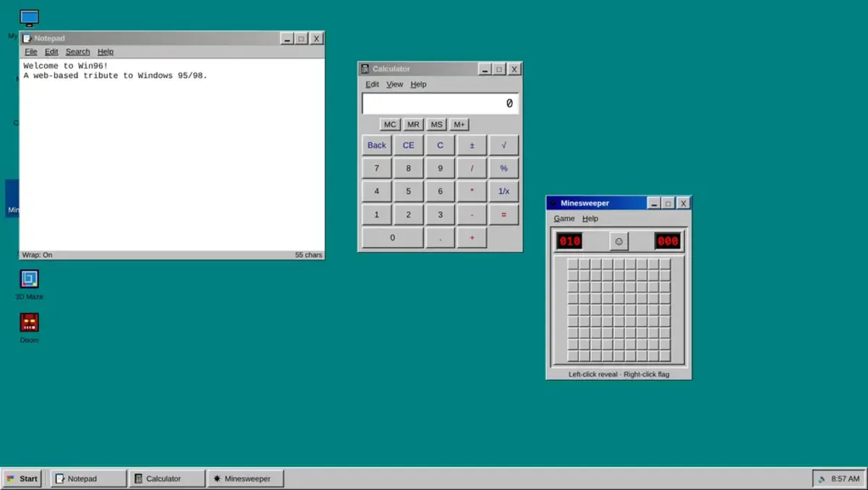Click the Notepad title bar icon
The width and height of the screenshot is (868, 490).
coord(27,38)
